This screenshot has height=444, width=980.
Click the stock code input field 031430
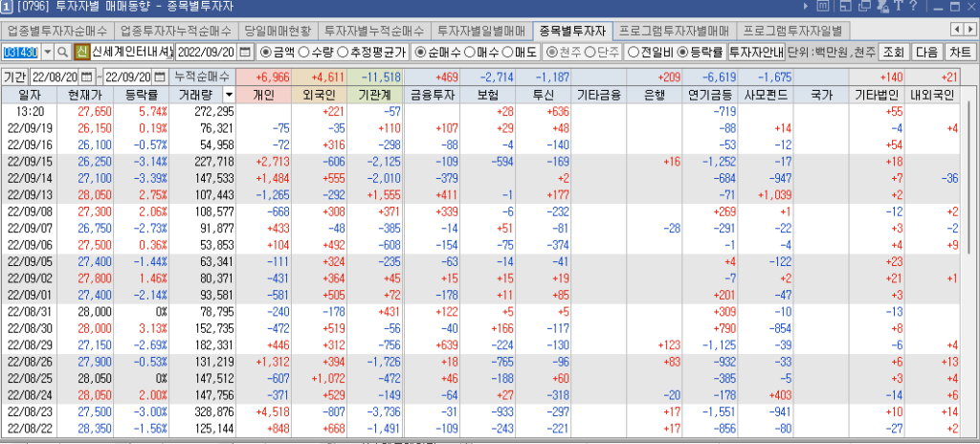(x=21, y=51)
